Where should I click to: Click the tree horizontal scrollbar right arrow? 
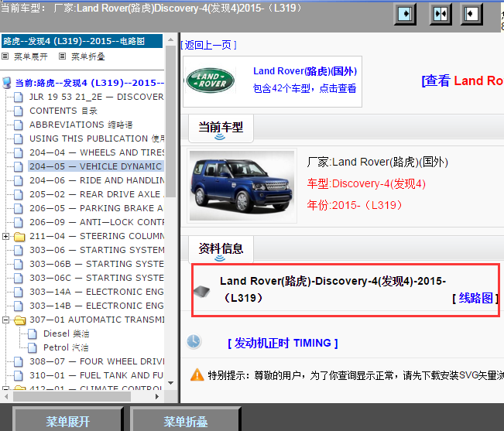(x=157, y=397)
